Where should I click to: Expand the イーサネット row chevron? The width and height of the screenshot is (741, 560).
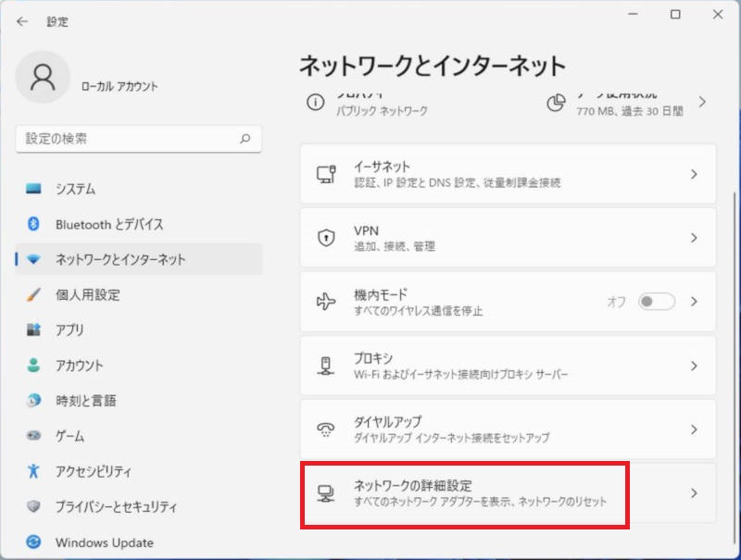click(x=694, y=174)
